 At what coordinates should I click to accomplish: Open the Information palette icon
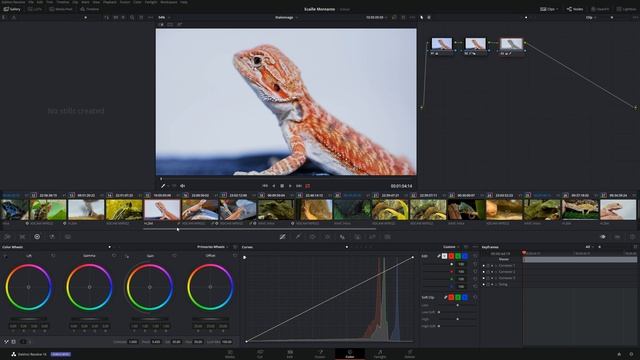pyautogui.click(x=632, y=237)
